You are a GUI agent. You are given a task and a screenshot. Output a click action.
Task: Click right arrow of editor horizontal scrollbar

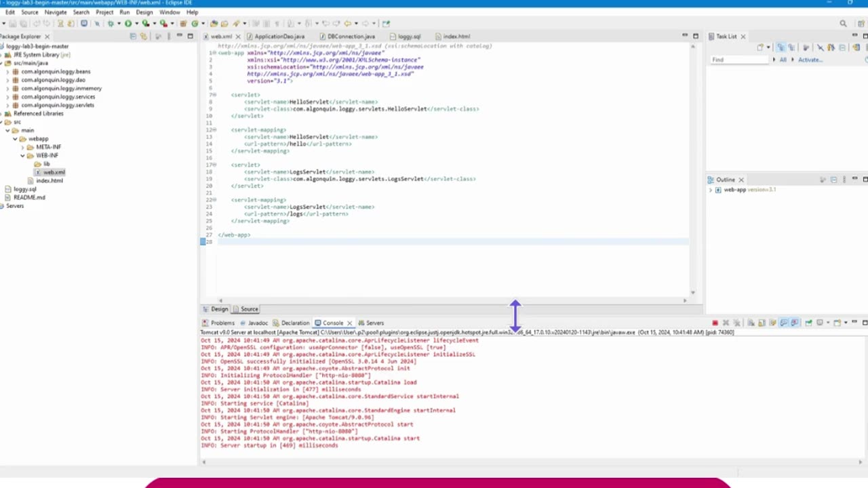click(x=684, y=300)
